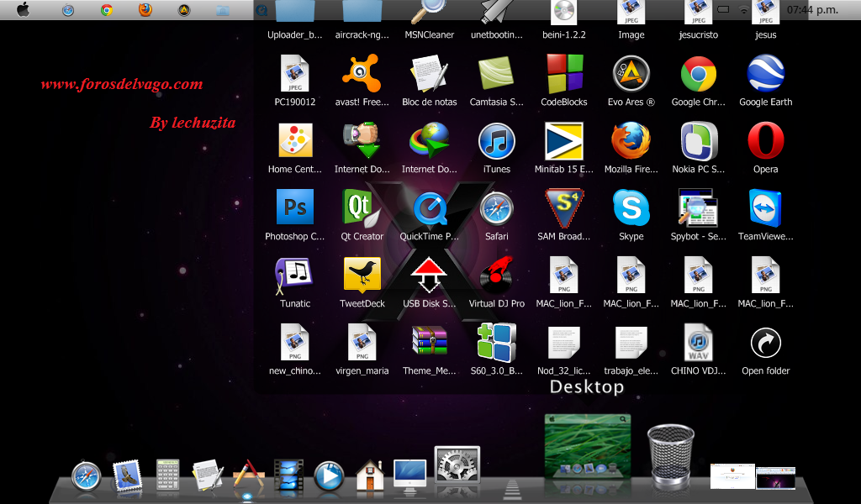Click Open folder arrow in the stack
The height and width of the screenshot is (504, 861).
(765, 343)
